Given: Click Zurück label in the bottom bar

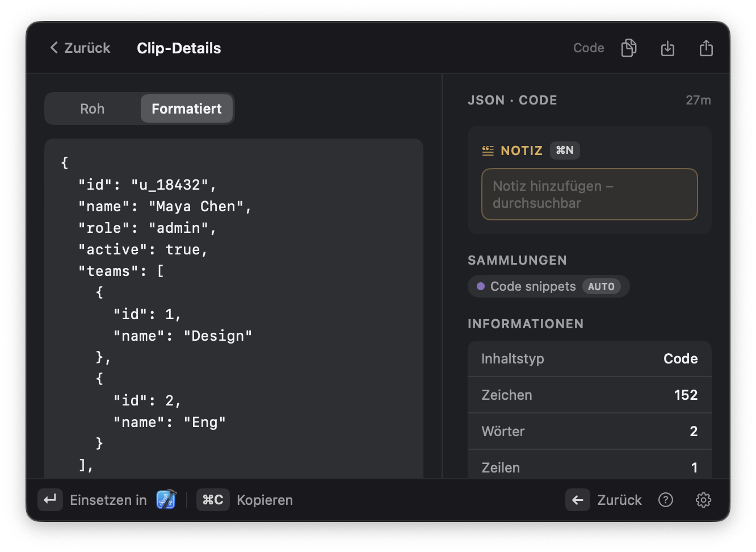Looking at the screenshot, I should [x=619, y=500].
